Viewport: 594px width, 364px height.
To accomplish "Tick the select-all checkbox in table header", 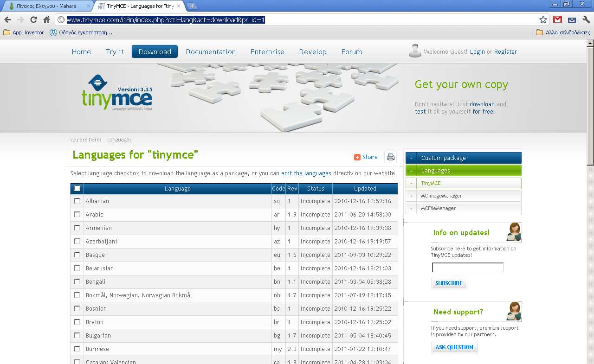I will pyautogui.click(x=77, y=188).
